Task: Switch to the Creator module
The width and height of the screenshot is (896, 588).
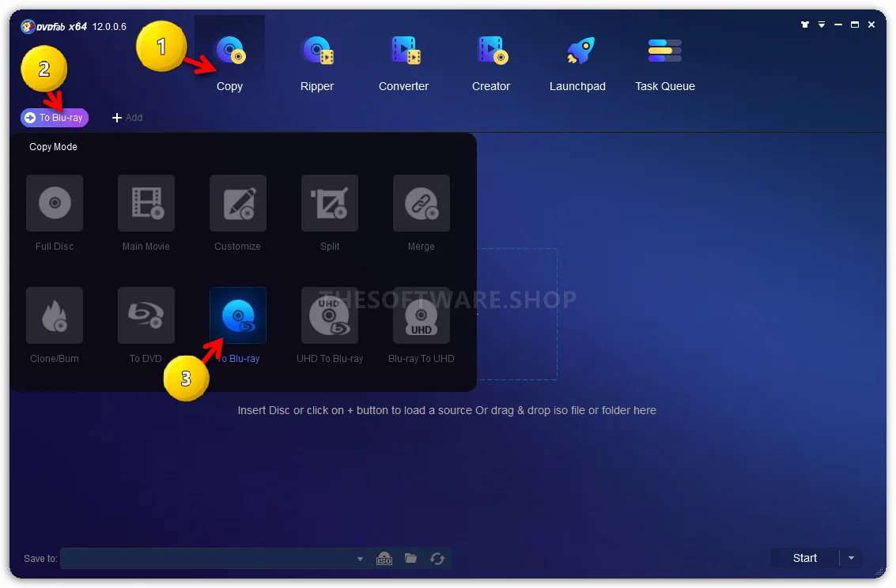Action: tap(491, 62)
